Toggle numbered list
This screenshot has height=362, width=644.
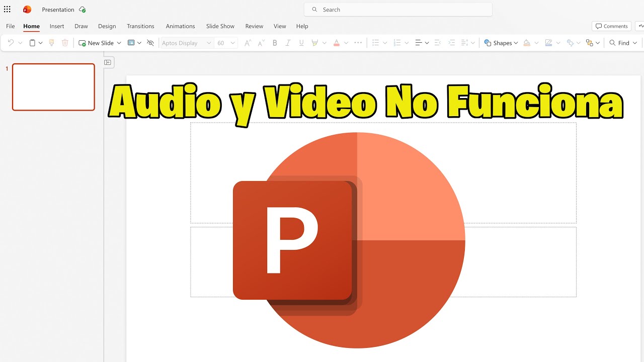pos(397,43)
